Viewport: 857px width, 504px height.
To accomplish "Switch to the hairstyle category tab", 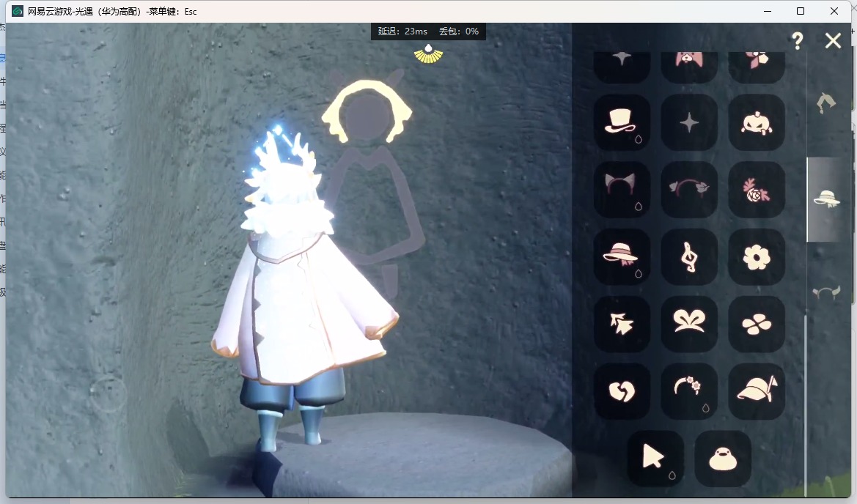I will click(826, 103).
